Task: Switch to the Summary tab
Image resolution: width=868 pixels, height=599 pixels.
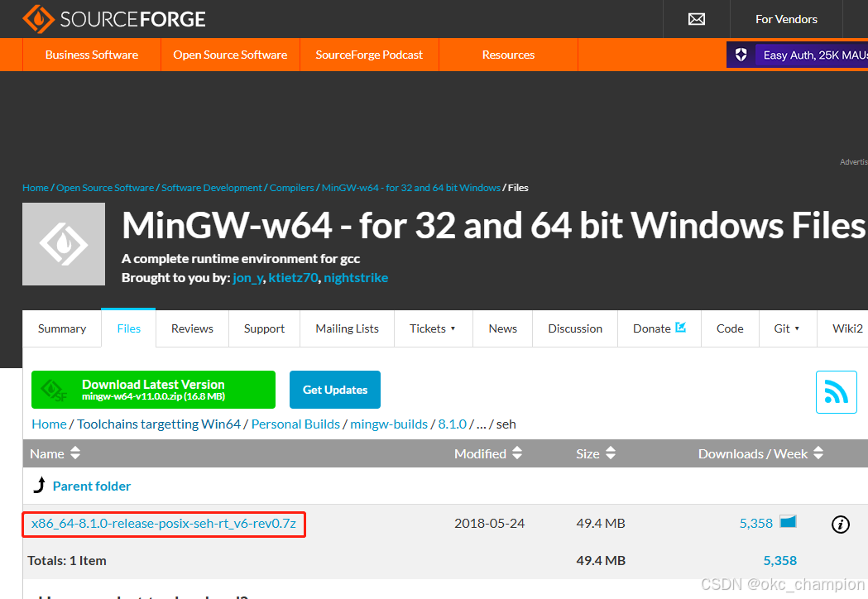Action: pyautogui.click(x=61, y=328)
